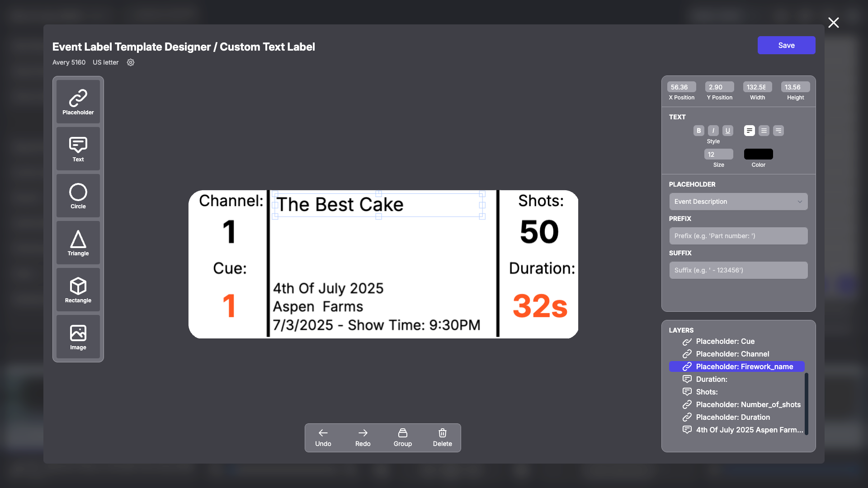Screen dimensions: 868x488
Task: Undo the last action
Action: click(323, 437)
